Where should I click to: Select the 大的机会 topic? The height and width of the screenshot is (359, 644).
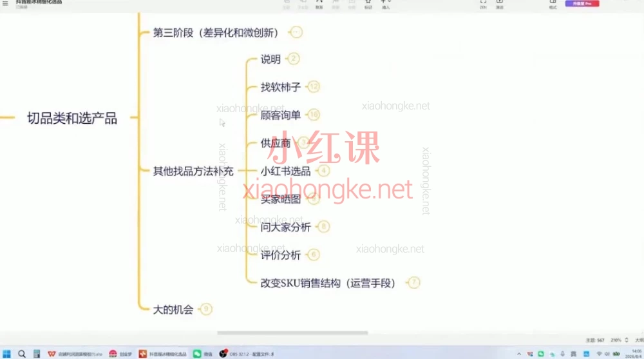(173, 309)
